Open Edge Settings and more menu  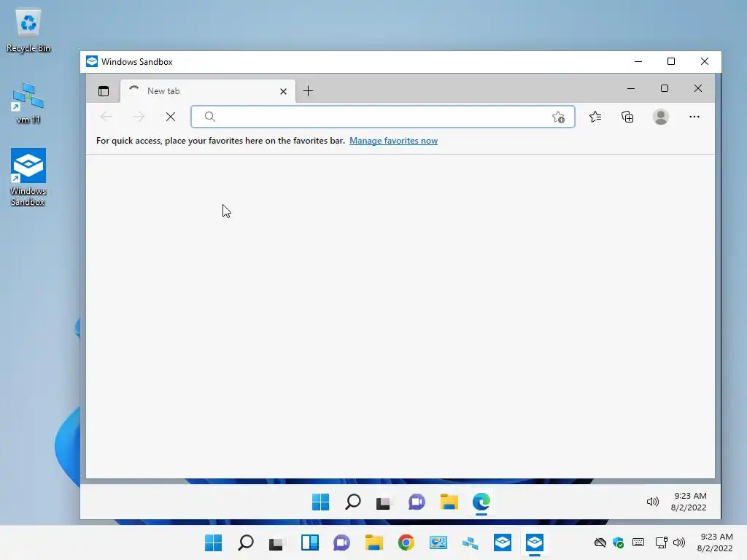point(694,117)
